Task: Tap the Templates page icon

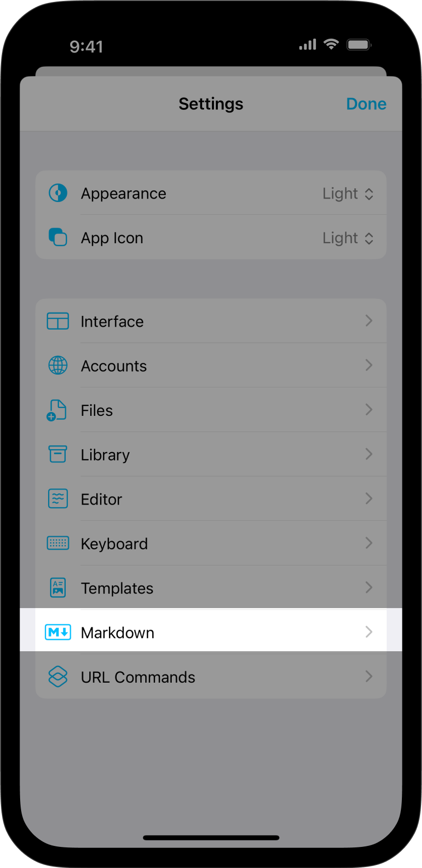Action: click(x=58, y=587)
